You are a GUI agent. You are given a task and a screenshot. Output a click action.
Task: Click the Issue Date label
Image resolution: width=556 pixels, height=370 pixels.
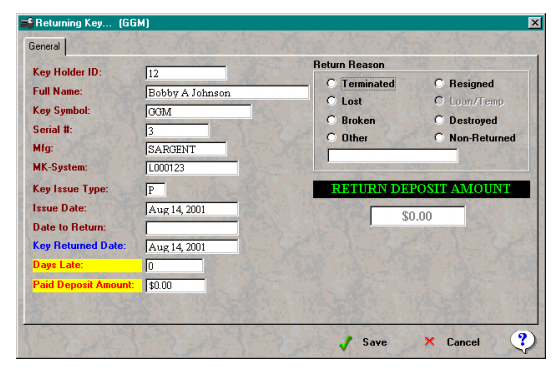point(60,208)
